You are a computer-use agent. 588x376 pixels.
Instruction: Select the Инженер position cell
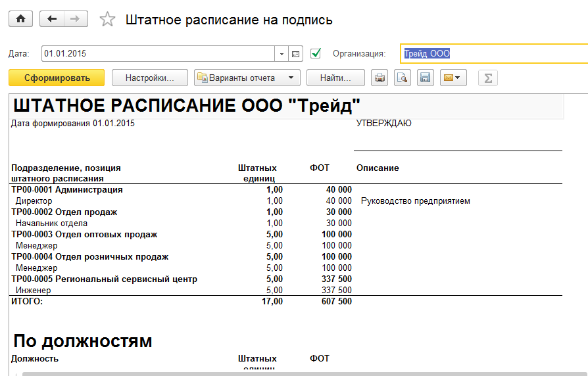pos(33,290)
